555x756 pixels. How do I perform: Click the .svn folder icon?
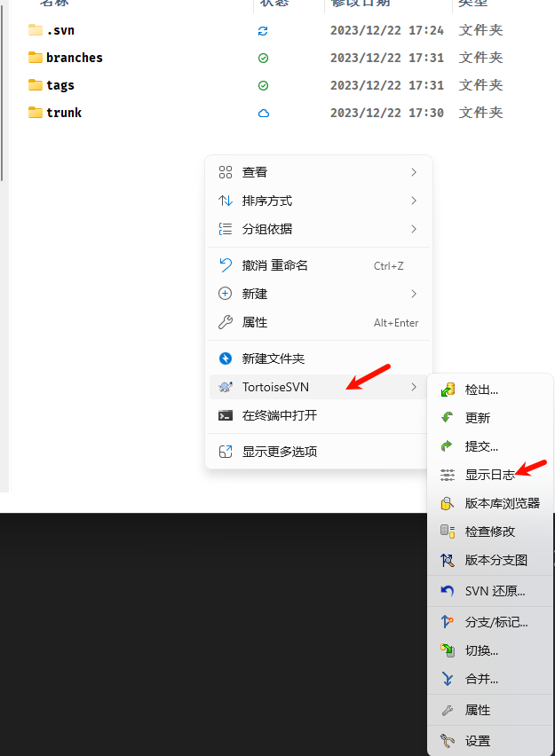(36, 30)
